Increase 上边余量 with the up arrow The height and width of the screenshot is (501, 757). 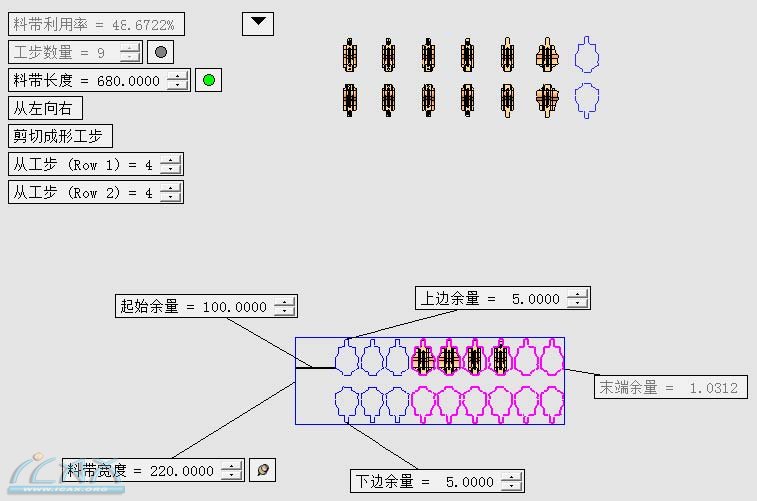point(578,294)
